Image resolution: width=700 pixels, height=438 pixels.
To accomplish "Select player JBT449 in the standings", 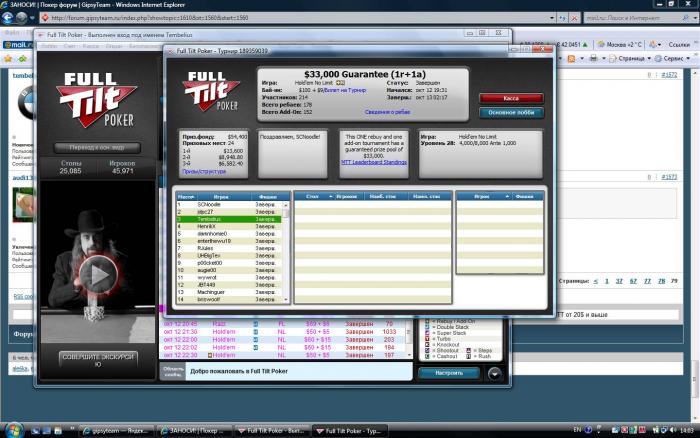I will 229,285.
